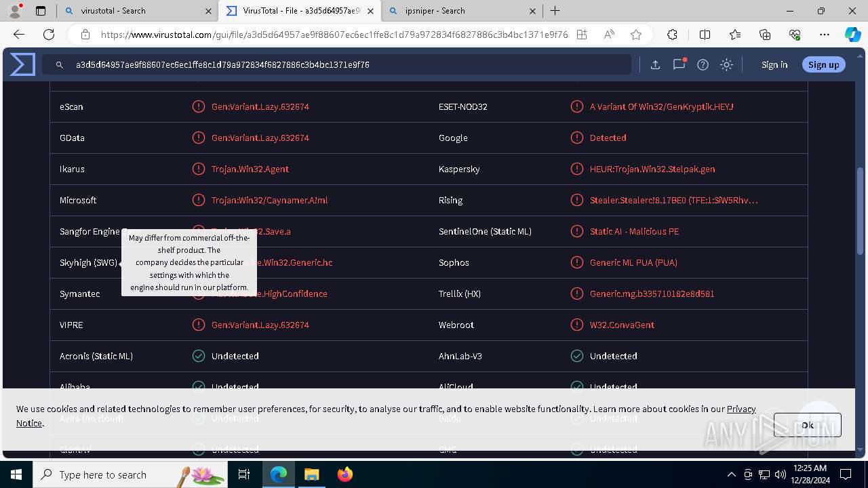This screenshot has height=488, width=868.
Task: Click the Sign up button
Action: pyautogui.click(x=824, y=64)
